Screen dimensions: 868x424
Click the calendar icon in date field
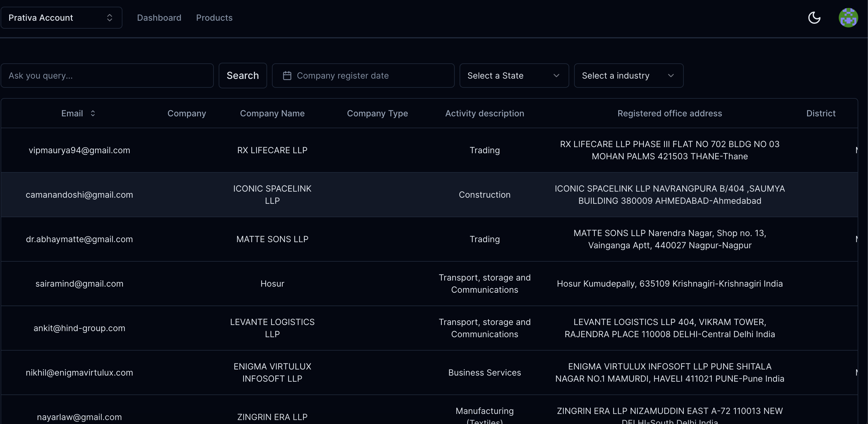click(287, 76)
